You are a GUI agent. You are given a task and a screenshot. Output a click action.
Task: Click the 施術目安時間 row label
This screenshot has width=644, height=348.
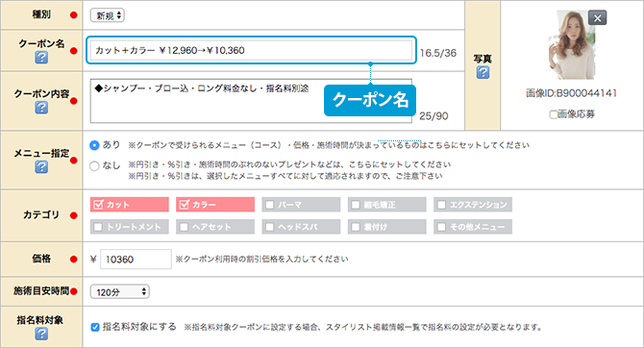(41, 291)
